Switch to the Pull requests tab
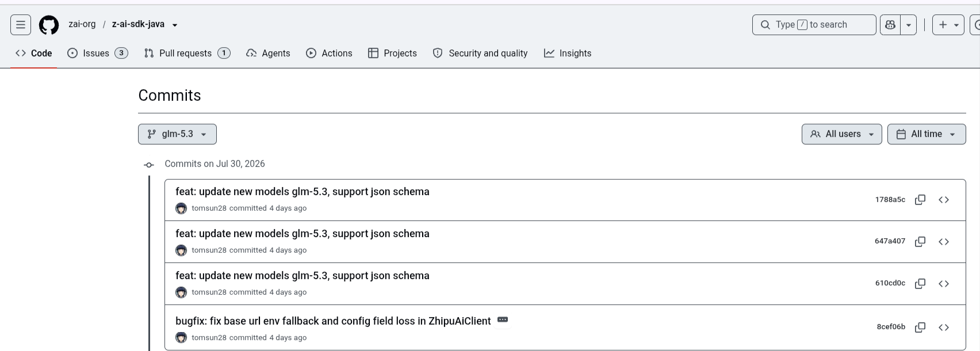Viewport: 980px width, 351px height. 187,53
